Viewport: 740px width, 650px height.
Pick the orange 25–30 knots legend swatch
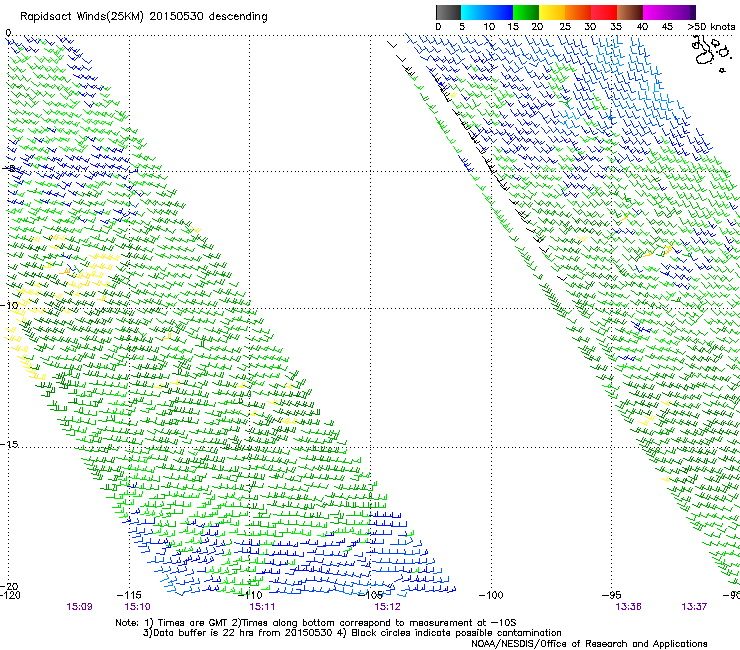pos(578,12)
